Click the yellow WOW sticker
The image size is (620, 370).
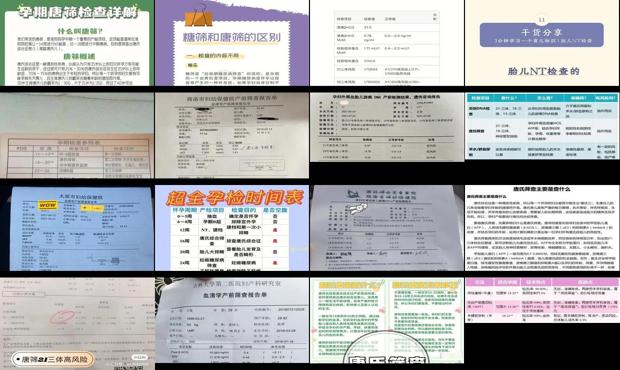point(47,205)
